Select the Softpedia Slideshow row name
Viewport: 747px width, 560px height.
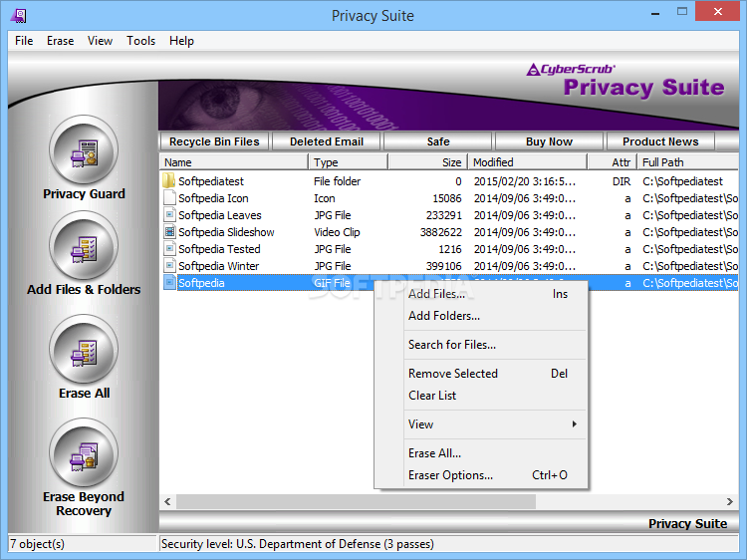(x=226, y=232)
